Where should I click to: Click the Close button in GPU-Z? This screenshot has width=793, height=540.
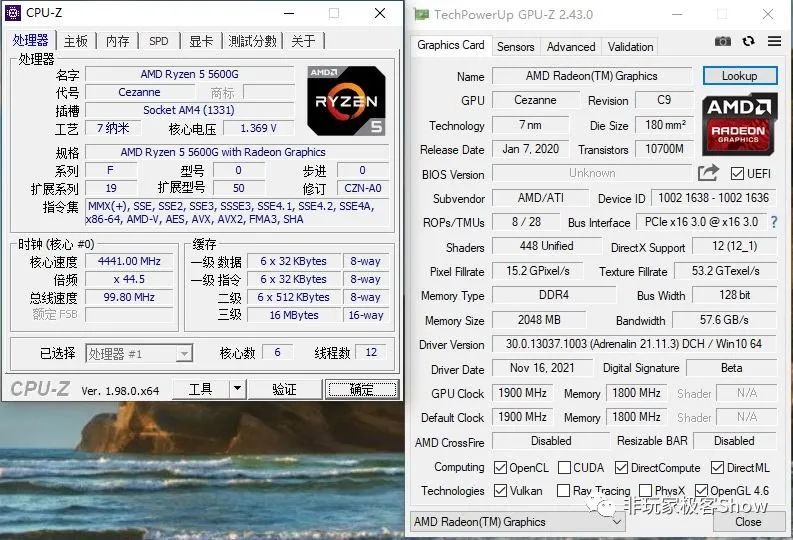(x=748, y=522)
